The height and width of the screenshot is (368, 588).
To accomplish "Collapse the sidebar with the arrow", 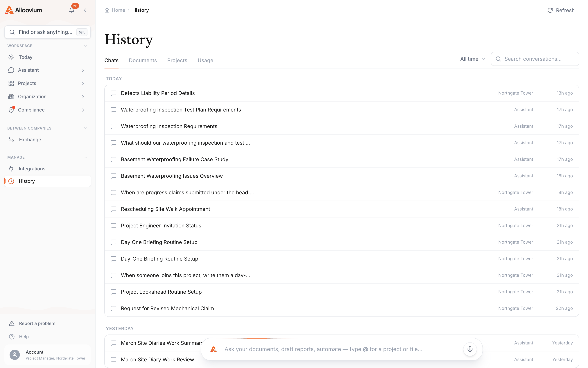I will (x=85, y=10).
